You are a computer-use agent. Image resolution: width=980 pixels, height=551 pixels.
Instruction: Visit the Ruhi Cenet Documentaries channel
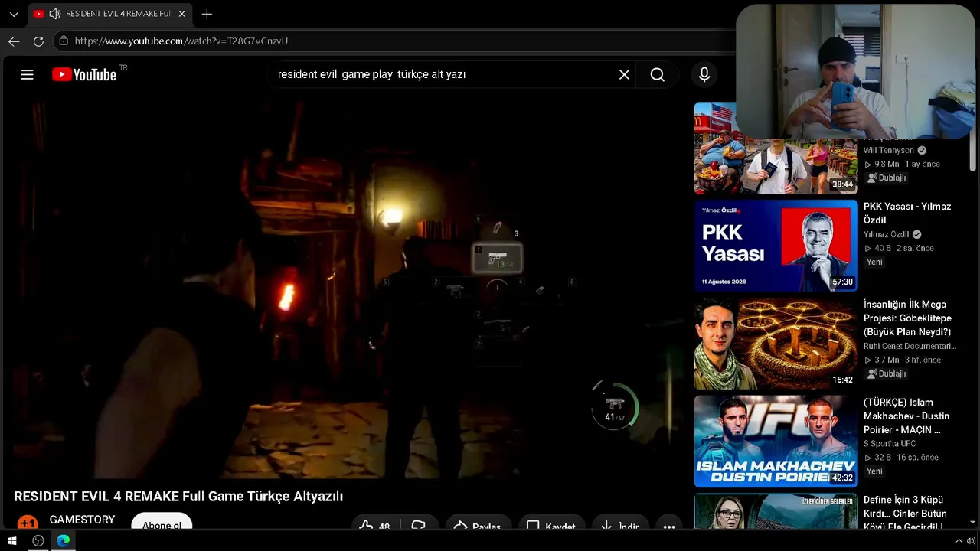click(910, 346)
